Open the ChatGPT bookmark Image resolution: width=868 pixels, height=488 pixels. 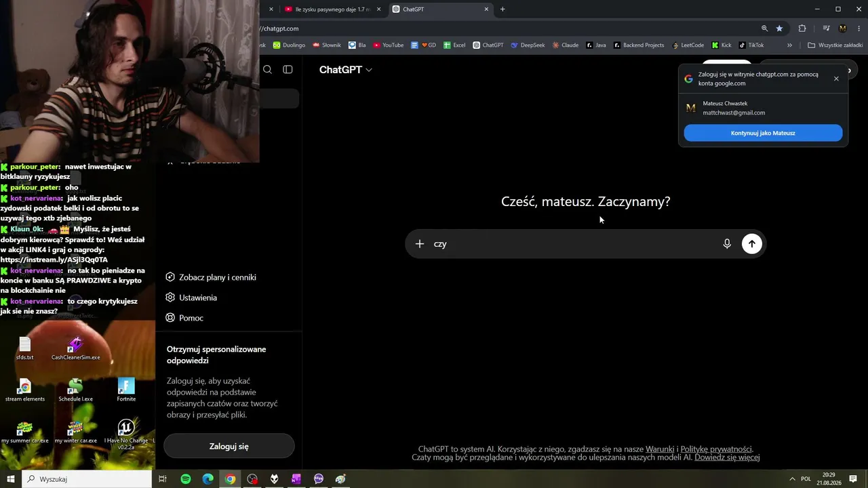[x=488, y=45]
